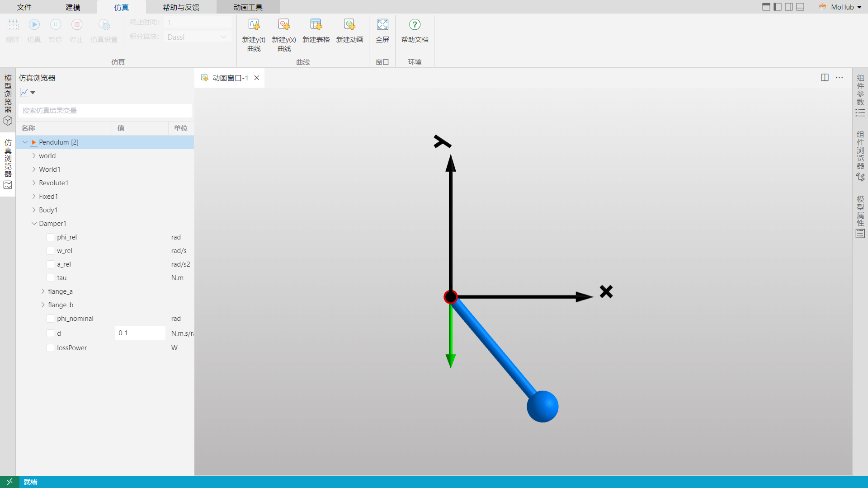This screenshot has width=868, height=488.
Task: Click 新建动画 new animation icon
Action: [x=349, y=25]
